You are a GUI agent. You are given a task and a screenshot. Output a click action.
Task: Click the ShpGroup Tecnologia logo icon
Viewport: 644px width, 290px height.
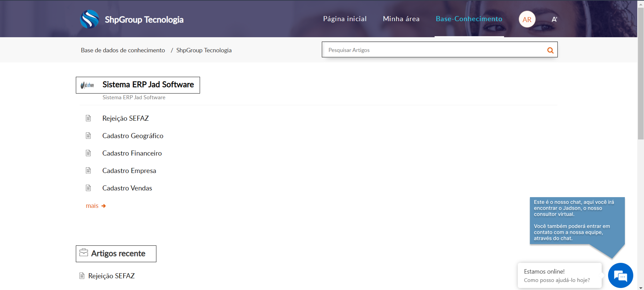89,19
